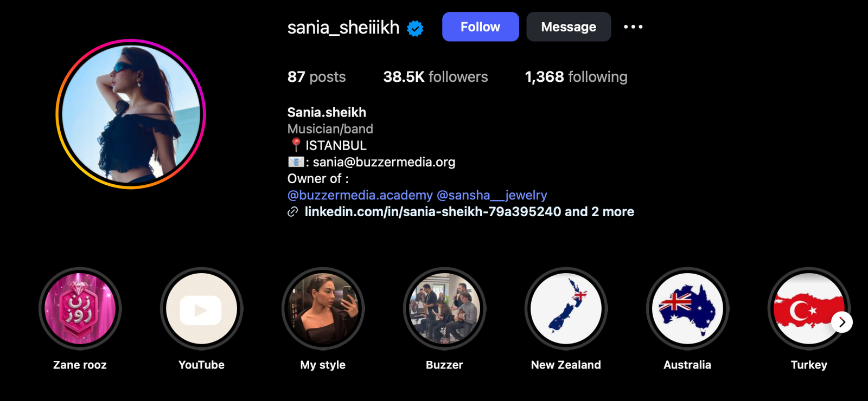The height and width of the screenshot is (401, 868).
Task: Visit the @buzzermedia.academy profile link
Action: click(360, 195)
